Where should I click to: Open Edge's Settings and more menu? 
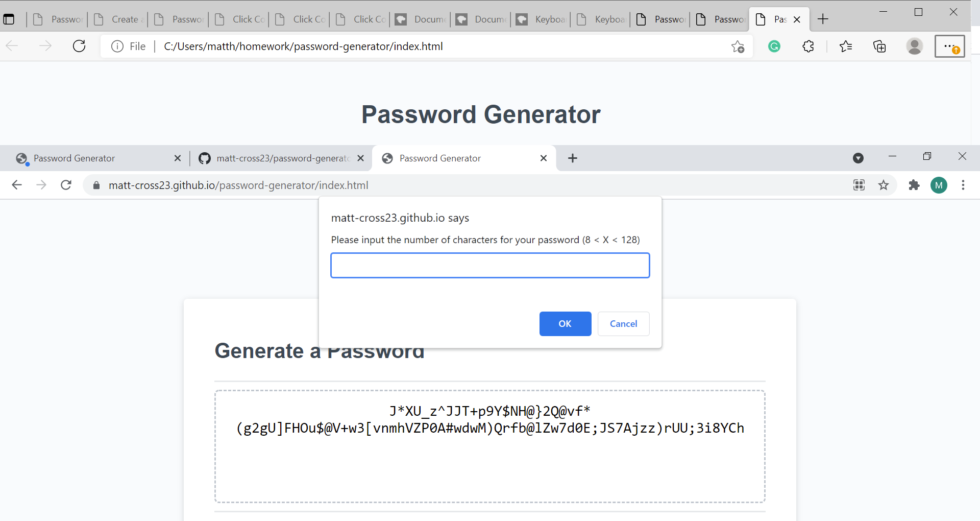click(x=950, y=46)
